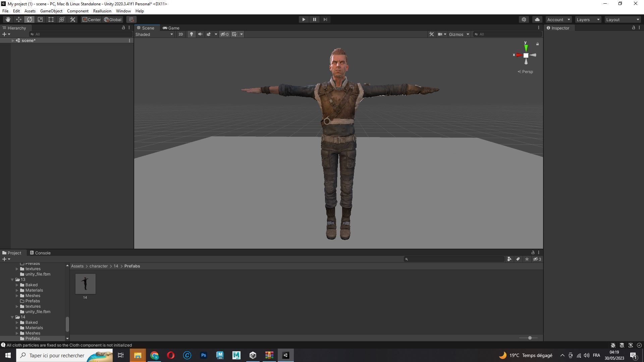Switch to the Game tab

[x=171, y=28]
